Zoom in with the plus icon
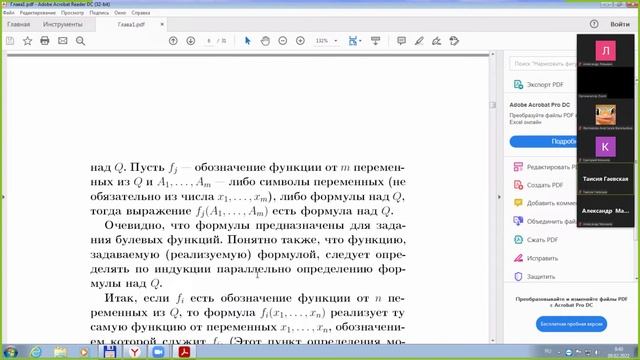The image size is (640, 360). point(300,41)
